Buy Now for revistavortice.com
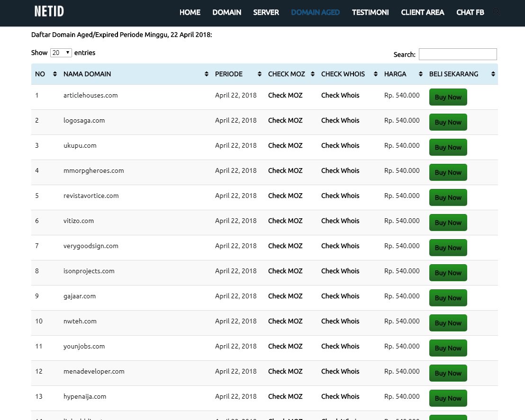Screen dimensions: 525x420 pyautogui.click(x=448, y=197)
